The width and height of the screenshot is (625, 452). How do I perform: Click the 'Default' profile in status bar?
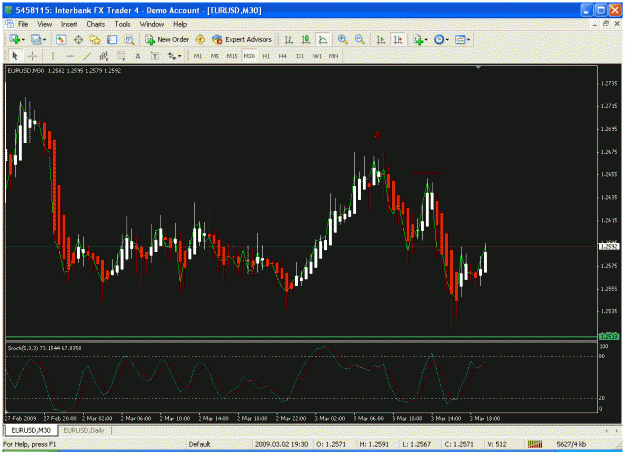tap(199, 444)
